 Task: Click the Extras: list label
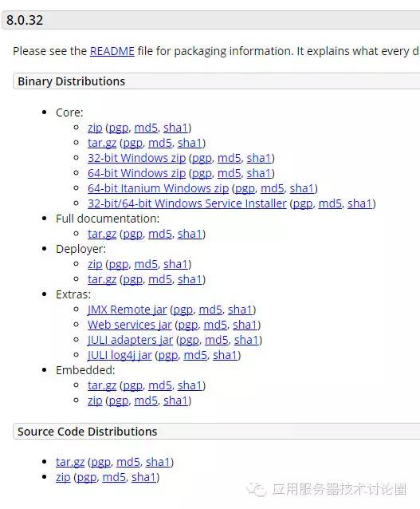coord(73,294)
